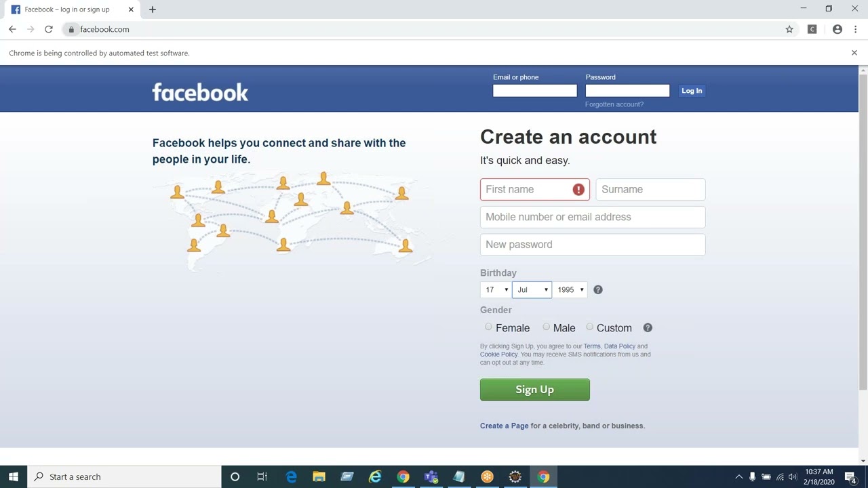The height and width of the screenshot is (488, 868).
Task: Open the Chrome profile avatar icon
Action: (837, 29)
